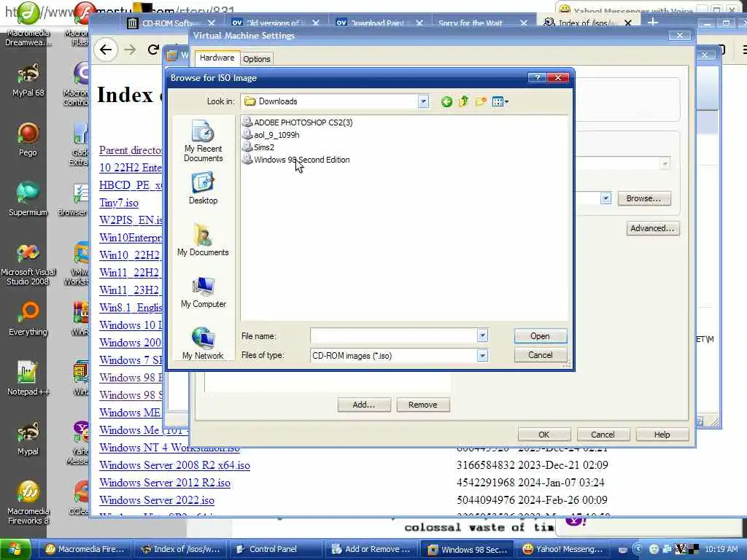The width and height of the screenshot is (747, 560).
Task: Click the browser back arrow button
Action: [x=106, y=50]
